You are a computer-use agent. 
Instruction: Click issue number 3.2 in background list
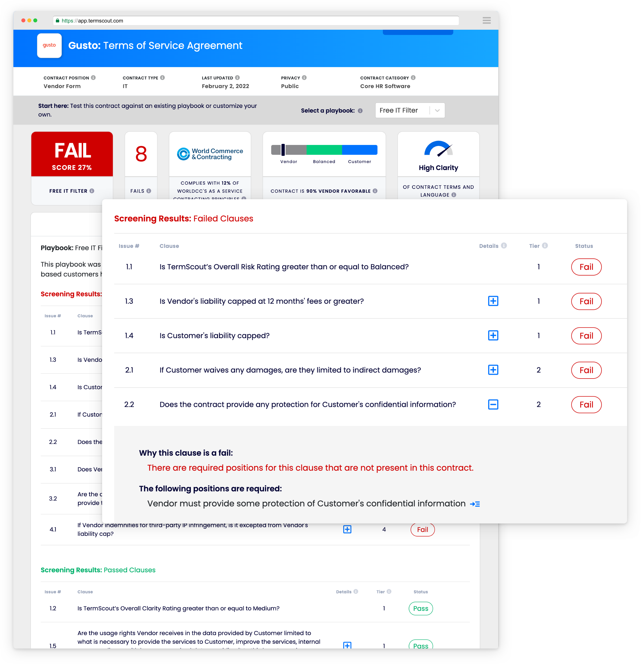(53, 499)
